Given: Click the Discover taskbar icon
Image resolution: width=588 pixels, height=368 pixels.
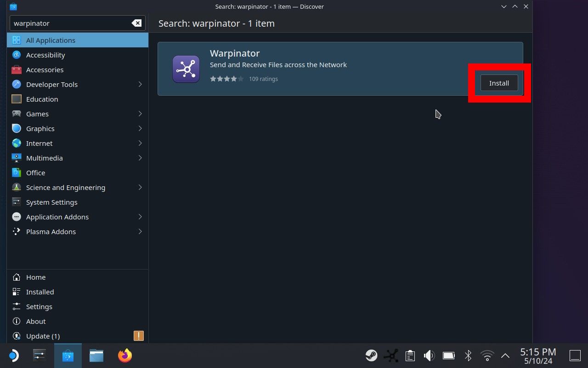Looking at the screenshot, I should pyautogui.click(x=68, y=356).
